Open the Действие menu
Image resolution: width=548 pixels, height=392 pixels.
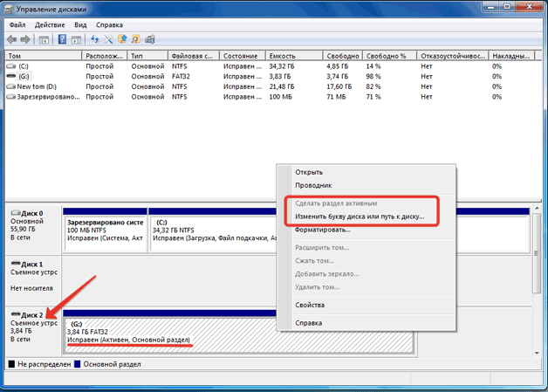pos(50,25)
